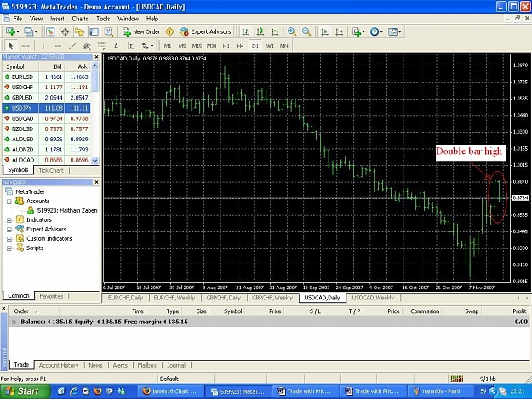Click the New Order button
532x399 pixels.
tap(141, 31)
